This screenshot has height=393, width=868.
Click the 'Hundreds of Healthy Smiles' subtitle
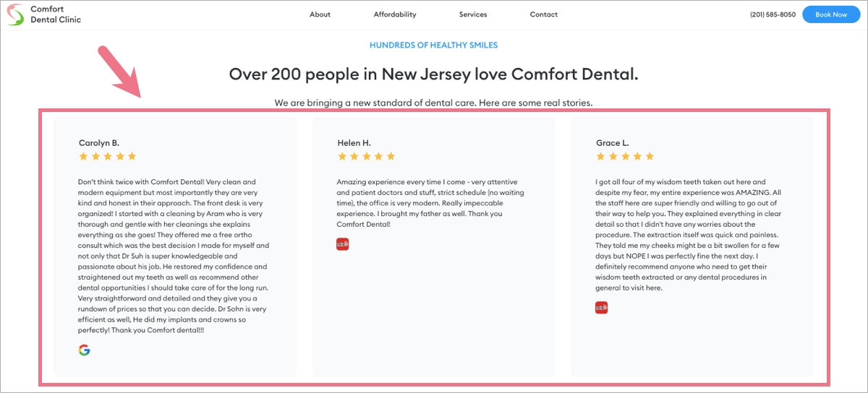tap(433, 45)
